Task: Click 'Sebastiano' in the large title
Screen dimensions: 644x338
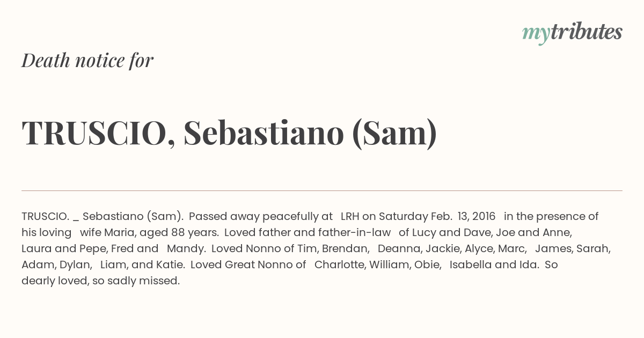Action: tap(264, 133)
